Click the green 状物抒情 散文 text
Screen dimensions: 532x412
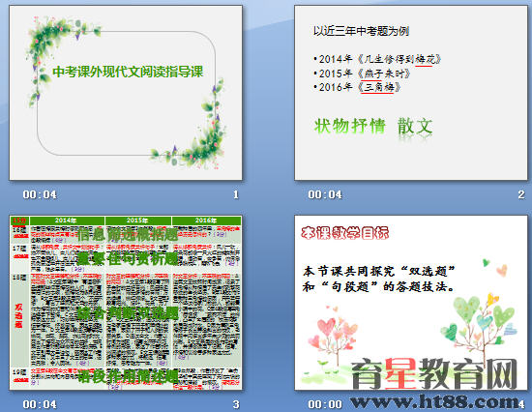coord(373,127)
